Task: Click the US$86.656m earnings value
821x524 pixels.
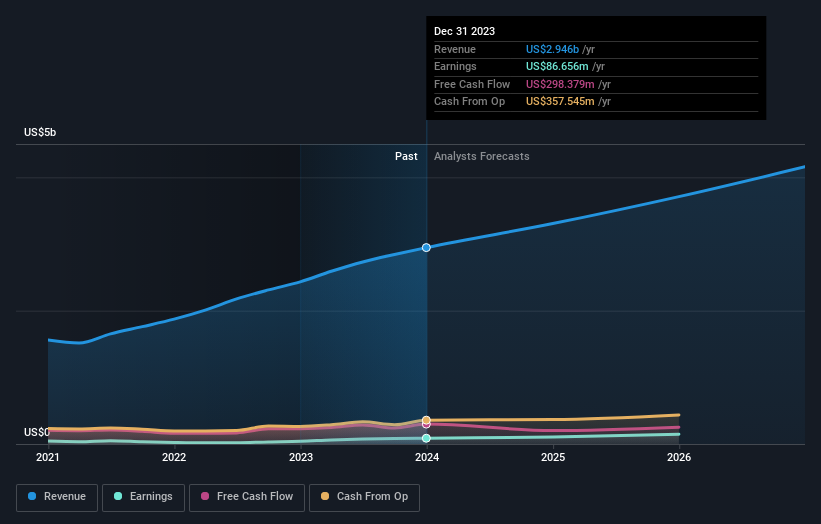Action: [557, 66]
